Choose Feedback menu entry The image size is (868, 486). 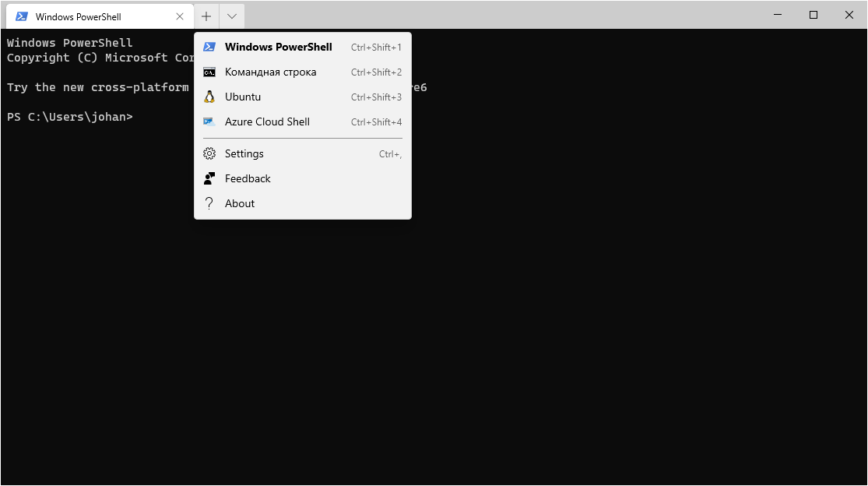pyautogui.click(x=303, y=178)
